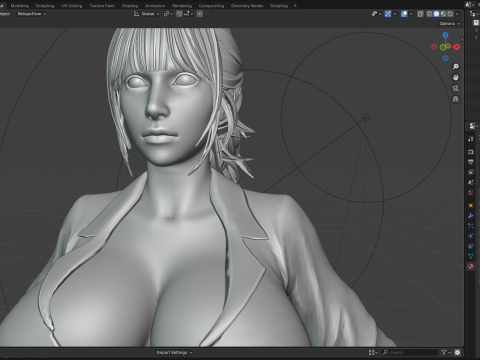Open the gizmo options dropdown arrow
The height and width of the screenshot is (360, 480).
pyautogui.click(x=395, y=14)
